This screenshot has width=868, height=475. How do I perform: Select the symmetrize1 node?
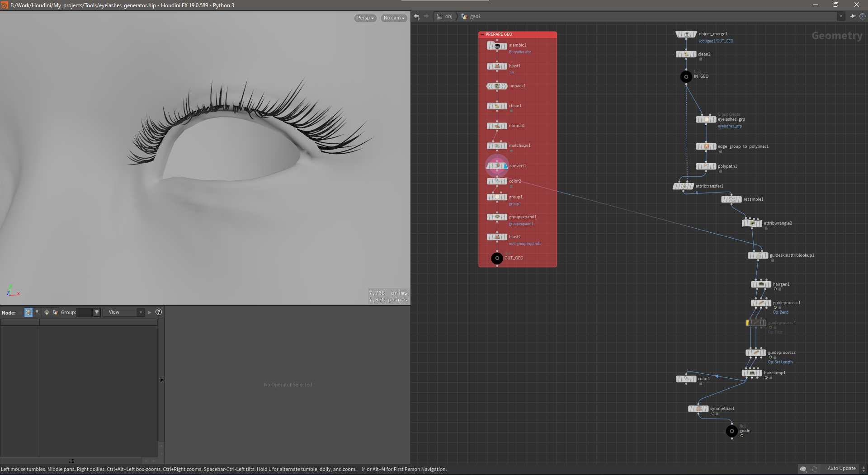tap(698, 409)
